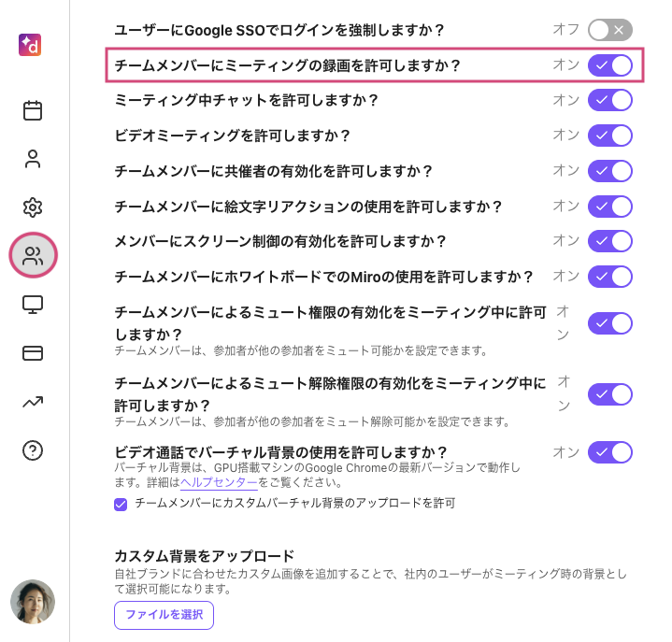672x642 pixels.
Task: Switch off 共催者の有効化 permission toggle
Action: (x=610, y=171)
